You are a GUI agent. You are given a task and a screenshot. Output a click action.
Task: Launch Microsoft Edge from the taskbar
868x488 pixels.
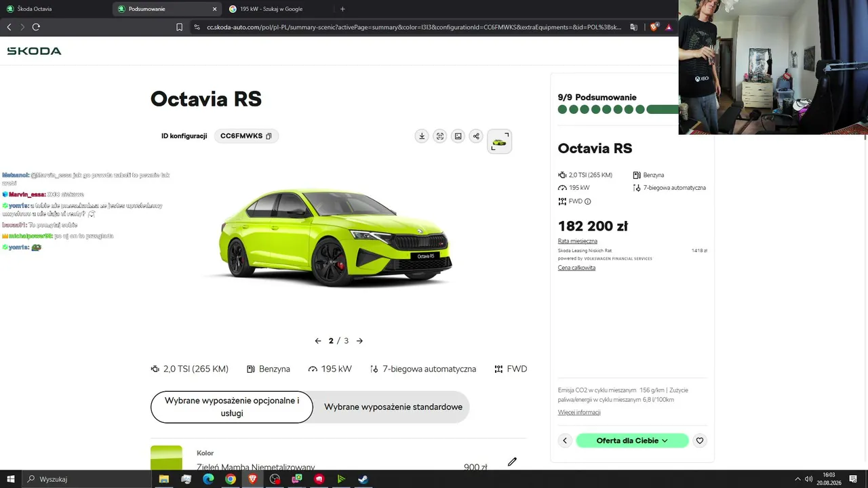[208, 479]
